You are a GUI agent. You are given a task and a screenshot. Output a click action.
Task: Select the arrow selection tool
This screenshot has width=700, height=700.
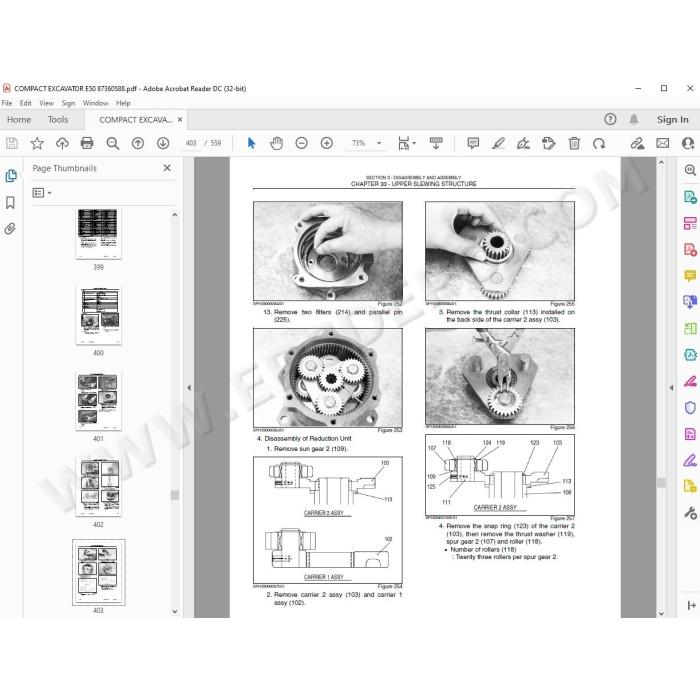[x=251, y=143]
